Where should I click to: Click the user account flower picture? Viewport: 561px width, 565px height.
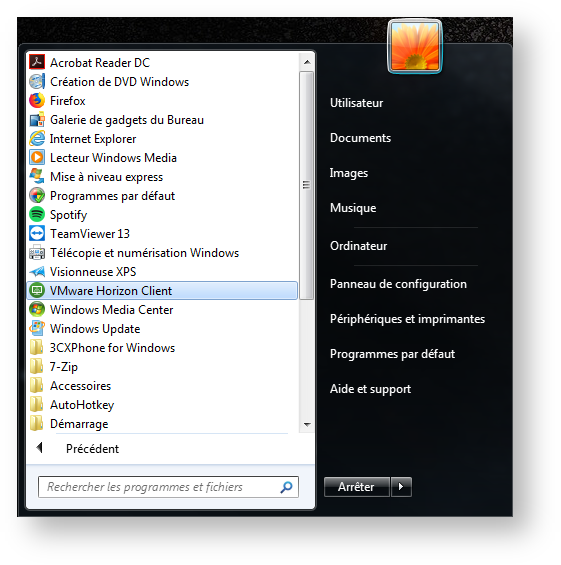click(415, 46)
